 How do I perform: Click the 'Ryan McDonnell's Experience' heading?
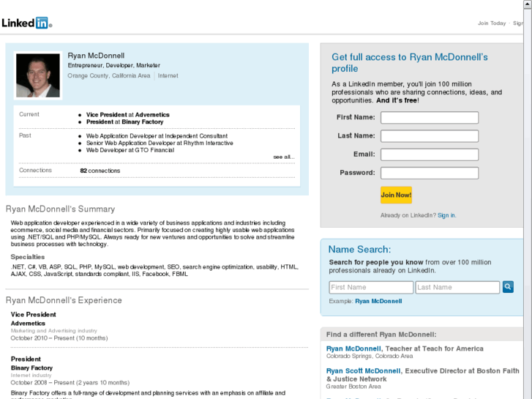pyautogui.click(x=64, y=300)
